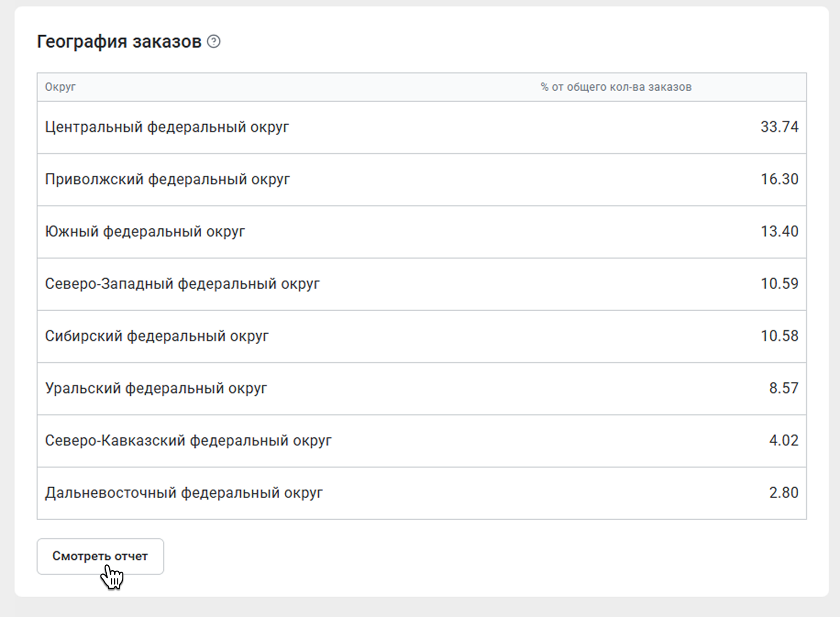Click the 10.59 percentage value
The width and height of the screenshot is (840, 617).
[x=779, y=284]
